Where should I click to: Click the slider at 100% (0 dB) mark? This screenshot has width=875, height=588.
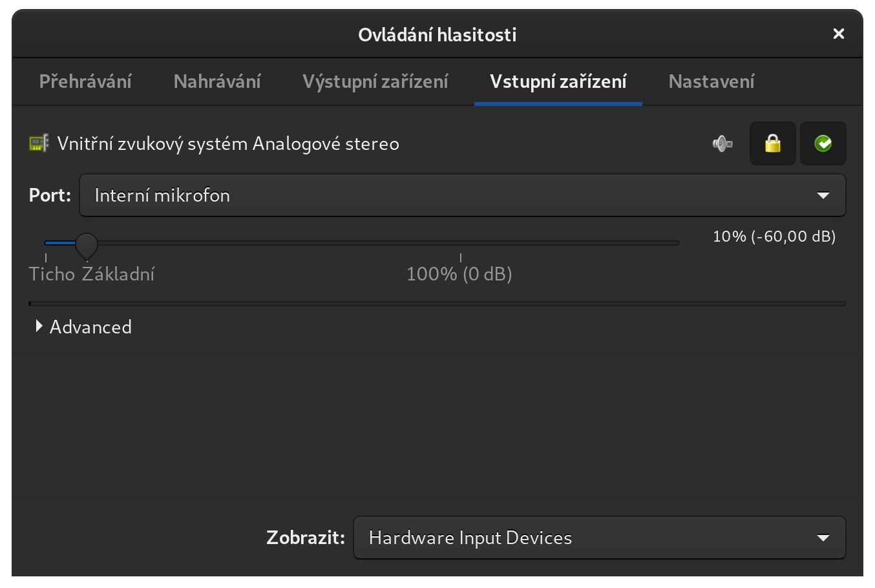[461, 243]
